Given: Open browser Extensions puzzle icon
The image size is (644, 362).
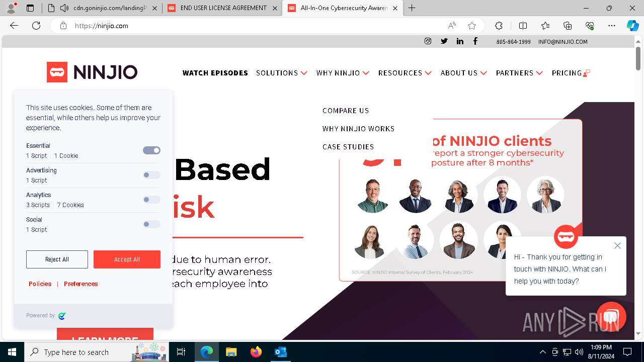Looking at the screenshot, I should pos(499,26).
